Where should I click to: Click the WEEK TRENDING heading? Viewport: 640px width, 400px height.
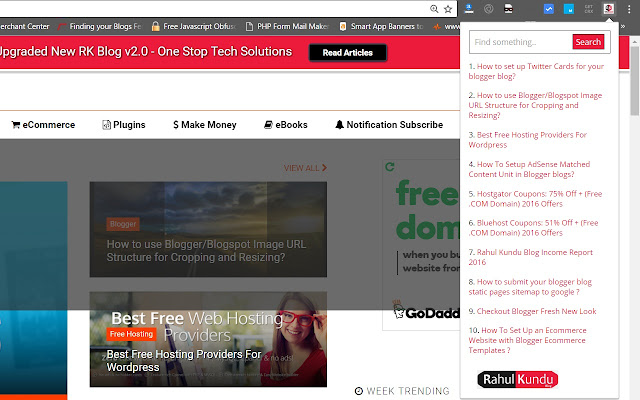tap(408, 391)
